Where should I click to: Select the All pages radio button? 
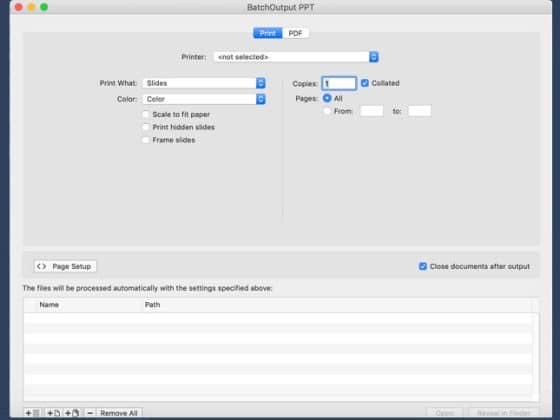point(327,98)
